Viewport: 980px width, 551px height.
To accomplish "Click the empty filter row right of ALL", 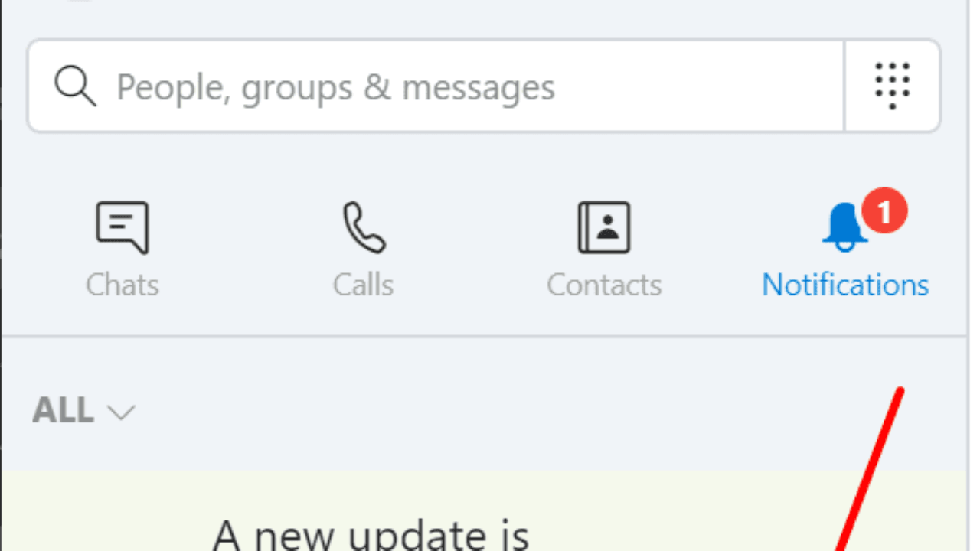I will [551, 412].
